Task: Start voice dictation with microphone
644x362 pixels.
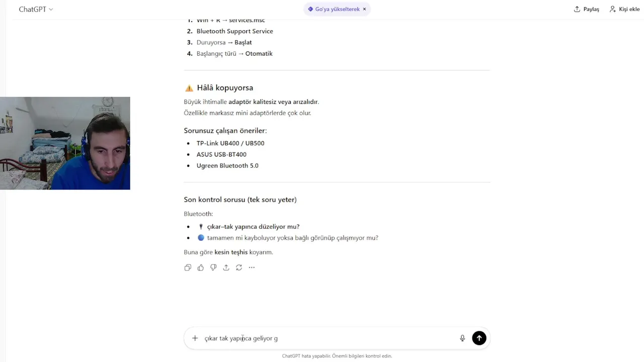Action: (462, 338)
